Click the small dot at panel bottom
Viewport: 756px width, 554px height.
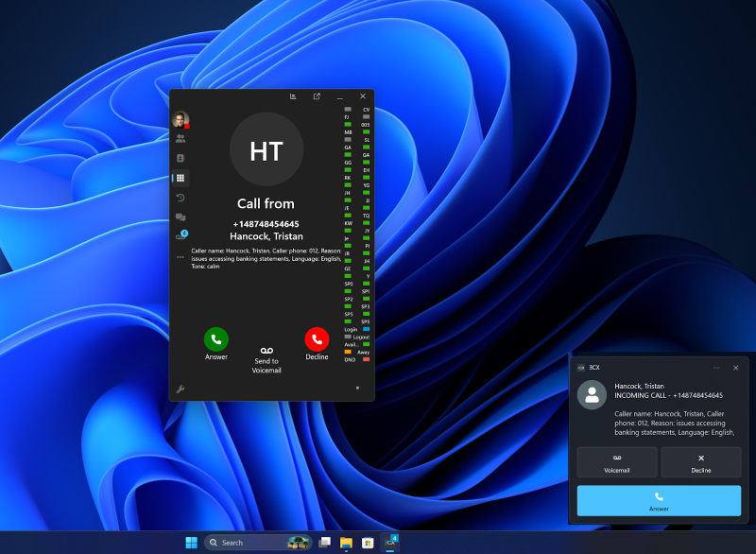point(357,388)
